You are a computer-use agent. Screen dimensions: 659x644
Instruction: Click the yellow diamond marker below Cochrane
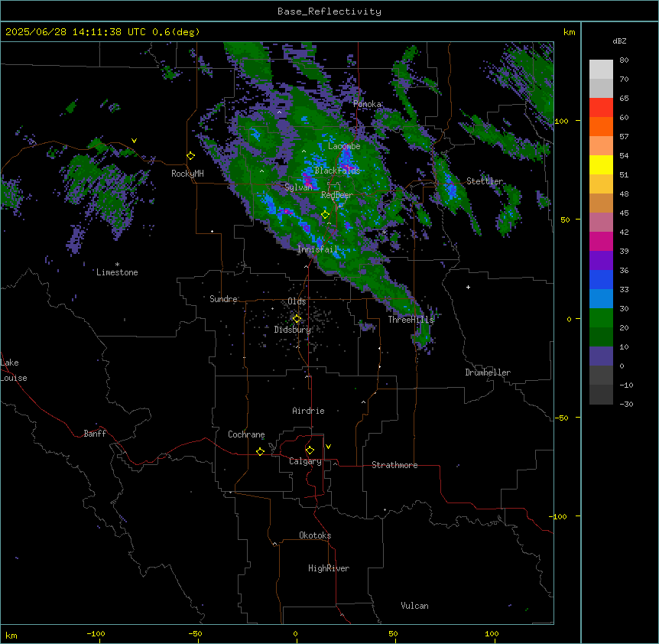[x=260, y=451]
